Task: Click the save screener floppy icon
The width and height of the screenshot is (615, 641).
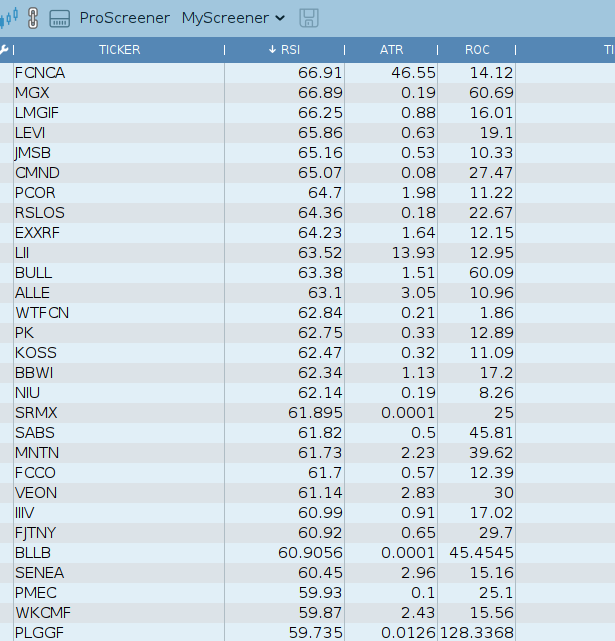Action: [x=309, y=18]
